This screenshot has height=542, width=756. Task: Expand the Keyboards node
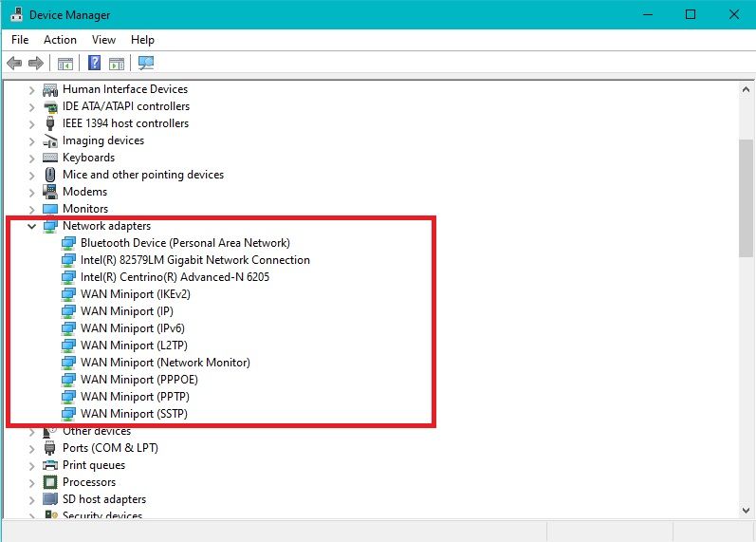point(32,159)
